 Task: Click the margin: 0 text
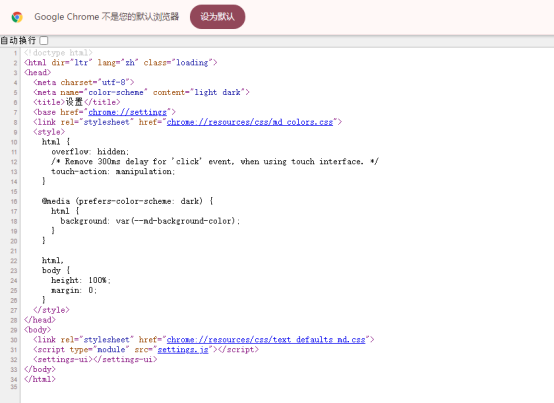74,290
